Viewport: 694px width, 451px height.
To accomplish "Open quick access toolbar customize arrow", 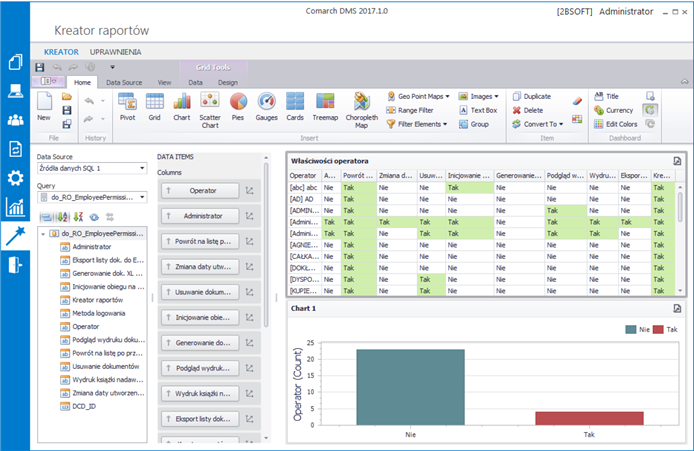I will coord(112,67).
